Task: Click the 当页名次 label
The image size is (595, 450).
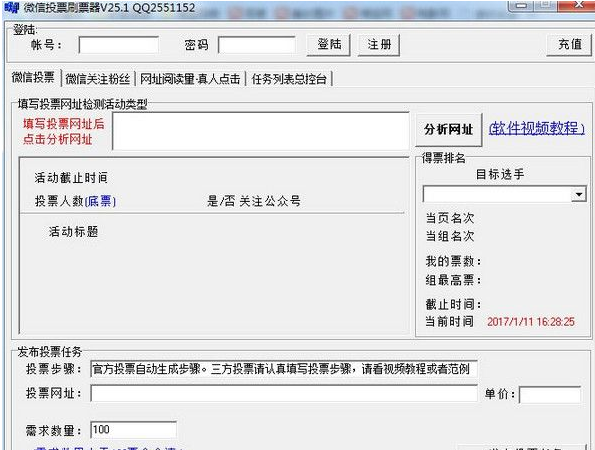Action: [450, 218]
